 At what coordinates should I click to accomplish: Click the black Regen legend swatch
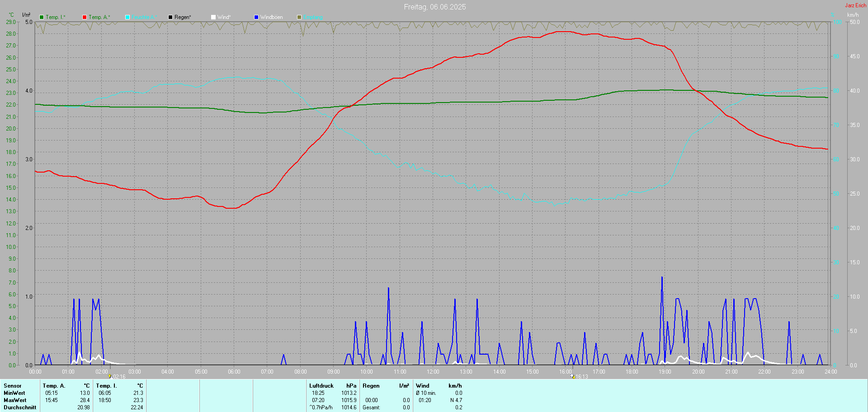[x=170, y=17]
